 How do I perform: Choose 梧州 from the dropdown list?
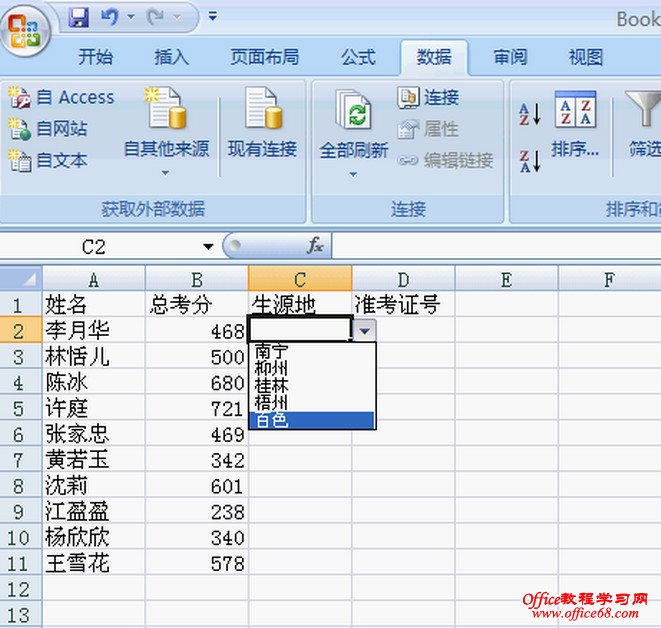(312, 403)
